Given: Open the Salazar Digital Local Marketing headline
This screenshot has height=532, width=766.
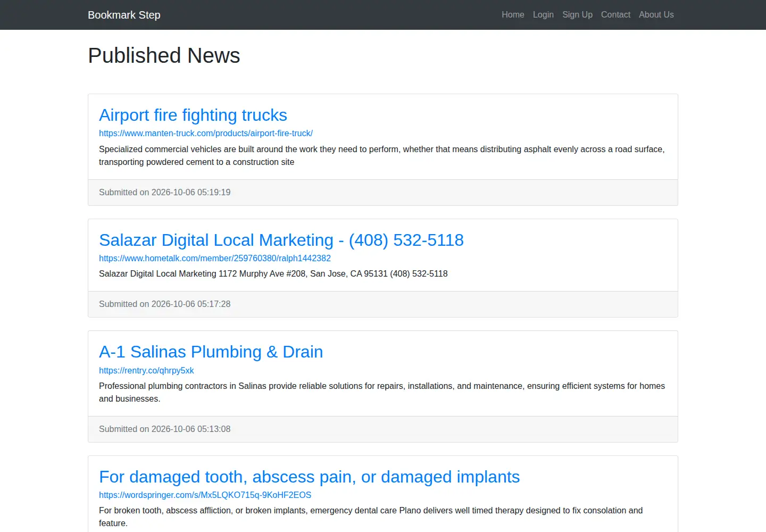Looking at the screenshot, I should (281, 240).
